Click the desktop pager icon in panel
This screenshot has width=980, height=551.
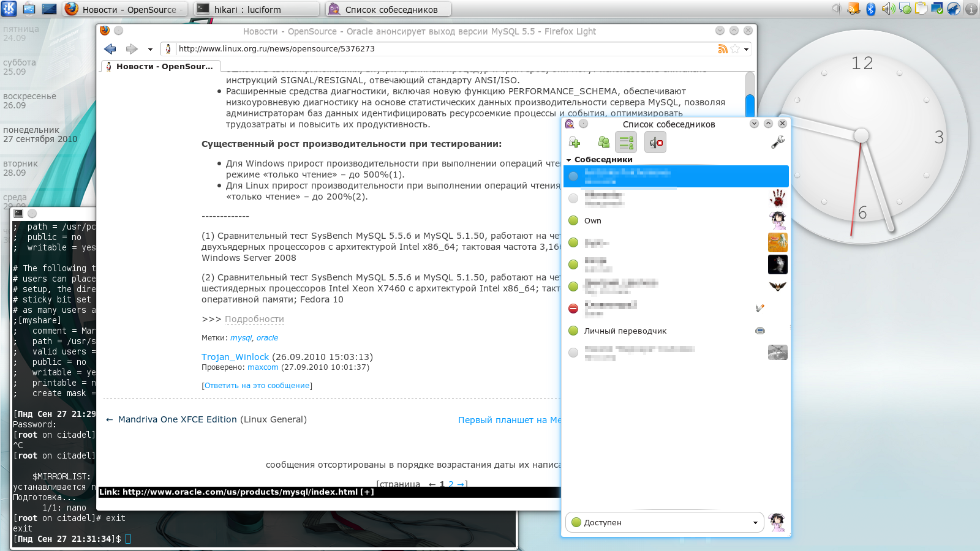[29, 9]
